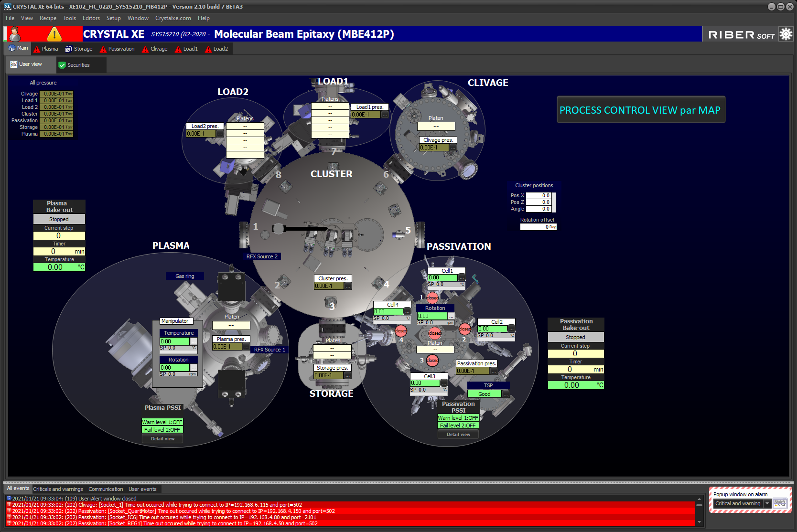Click the Cluster Pos X value field

(x=539, y=195)
